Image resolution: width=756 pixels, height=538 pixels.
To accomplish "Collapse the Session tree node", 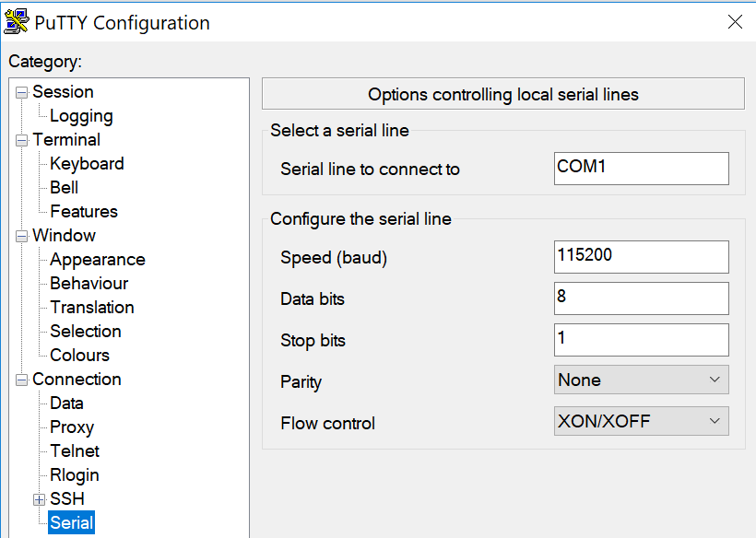I will (22, 92).
